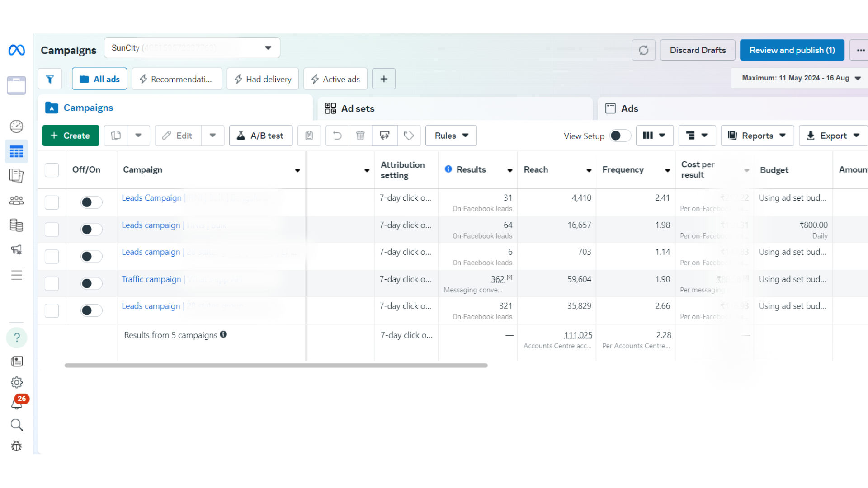The height and width of the screenshot is (488, 868).
Task: Click the duplicate copy icon next to Create
Action: [x=116, y=136]
